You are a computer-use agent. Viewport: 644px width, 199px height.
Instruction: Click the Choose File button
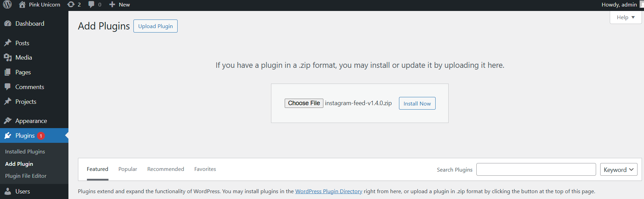pyautogui.click(x=304, y=103)
